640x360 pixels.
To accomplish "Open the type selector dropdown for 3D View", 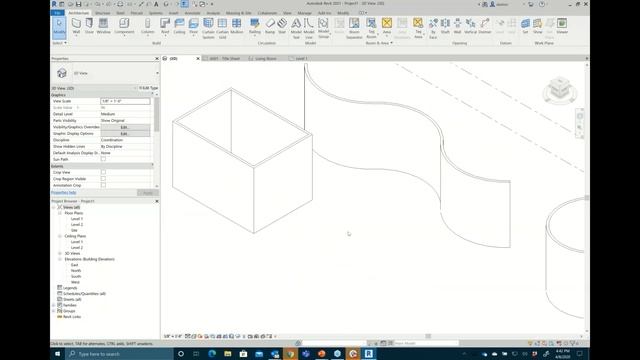I will coord(157,73).
